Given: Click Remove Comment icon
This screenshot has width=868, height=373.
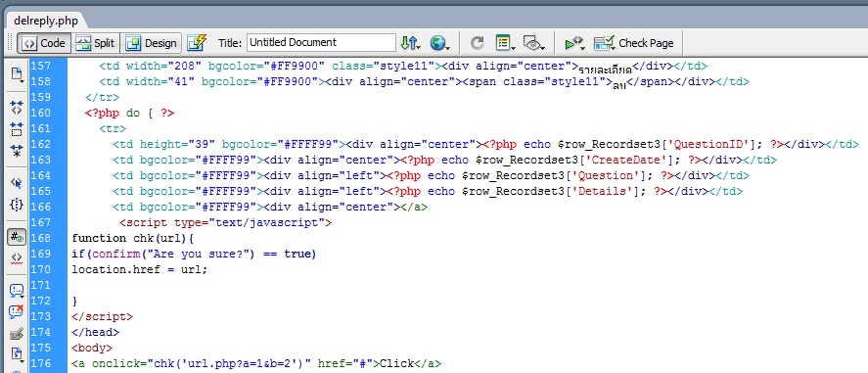Looking at the screenshot, I should coord(17,312).
